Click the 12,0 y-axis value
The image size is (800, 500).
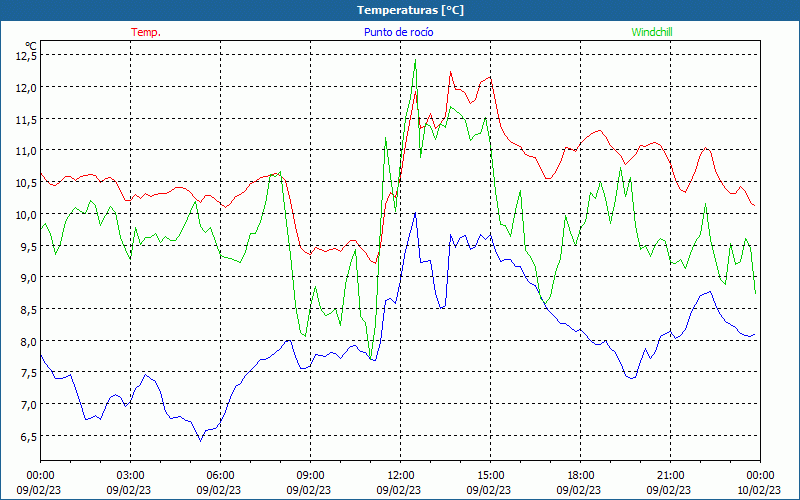[27, 87]
